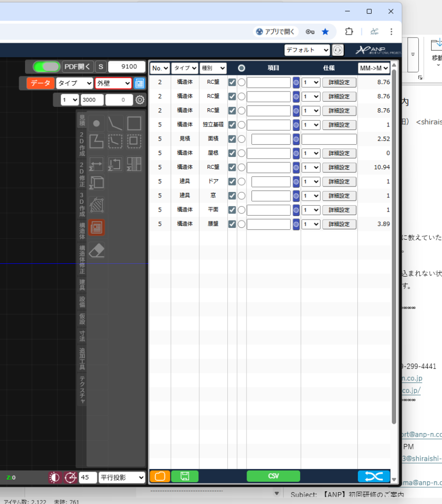Click the single point tool icon
442x504 pixels.
coord(97,123)
